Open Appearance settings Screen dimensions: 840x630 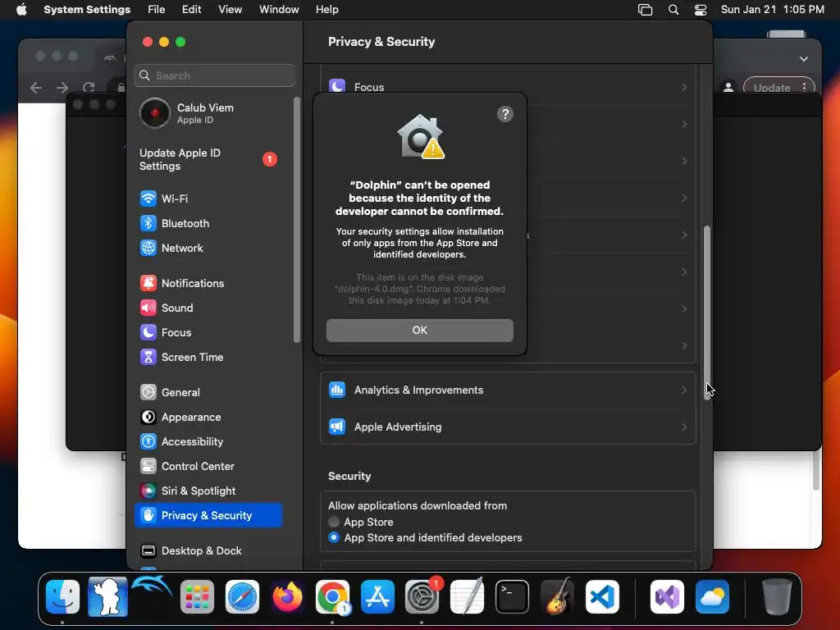pos(208,418)
